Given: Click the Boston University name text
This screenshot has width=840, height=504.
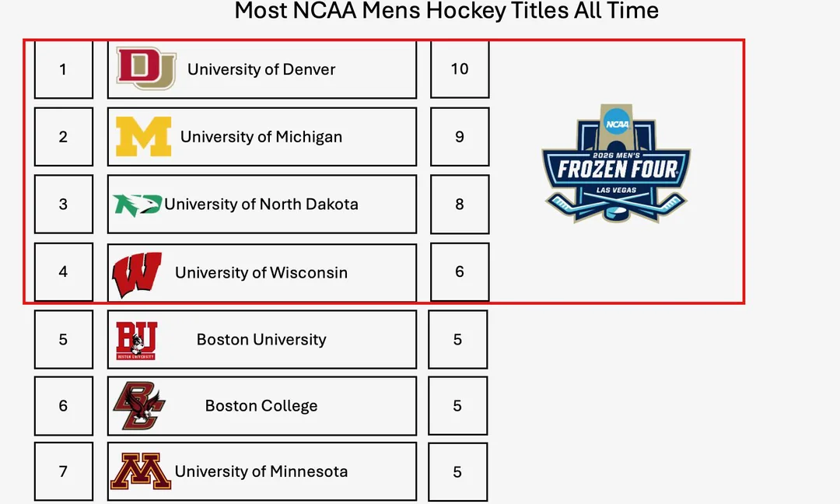Looking at the screenshot, I should (261, 340).
